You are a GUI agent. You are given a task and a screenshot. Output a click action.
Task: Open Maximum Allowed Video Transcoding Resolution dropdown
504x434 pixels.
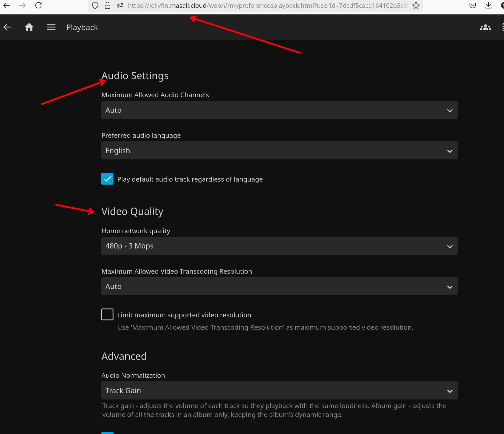point(279,286)
